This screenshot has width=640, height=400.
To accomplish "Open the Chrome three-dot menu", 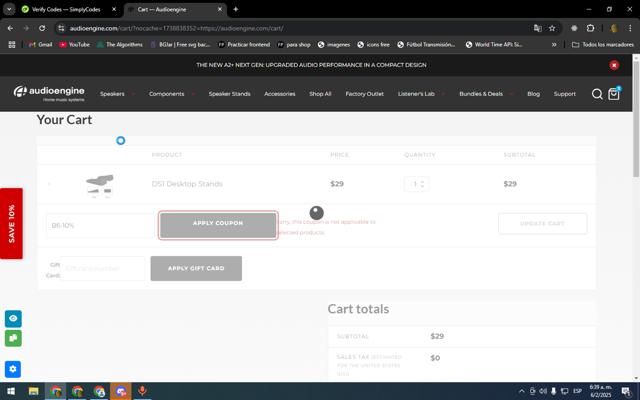I will click(x=630, y=28).
